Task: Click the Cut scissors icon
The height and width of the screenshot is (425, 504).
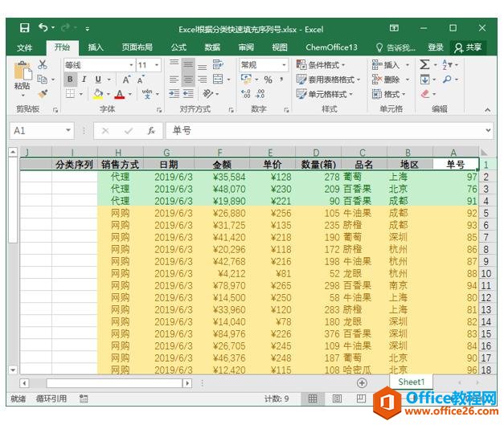Action: tap(43, 64)
